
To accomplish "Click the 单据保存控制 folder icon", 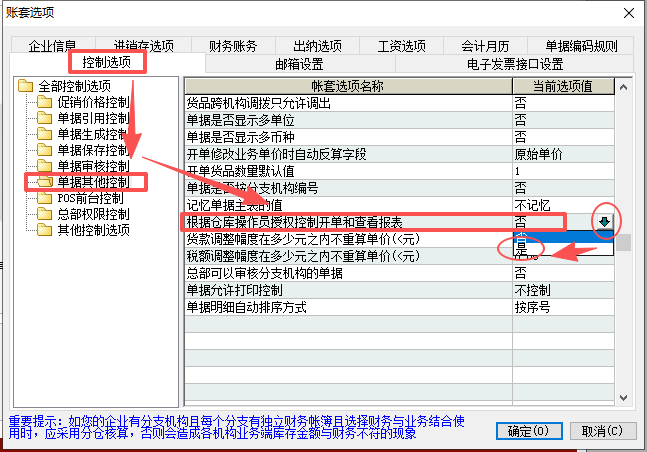I will pyautogui.click(x=43, y=150).
